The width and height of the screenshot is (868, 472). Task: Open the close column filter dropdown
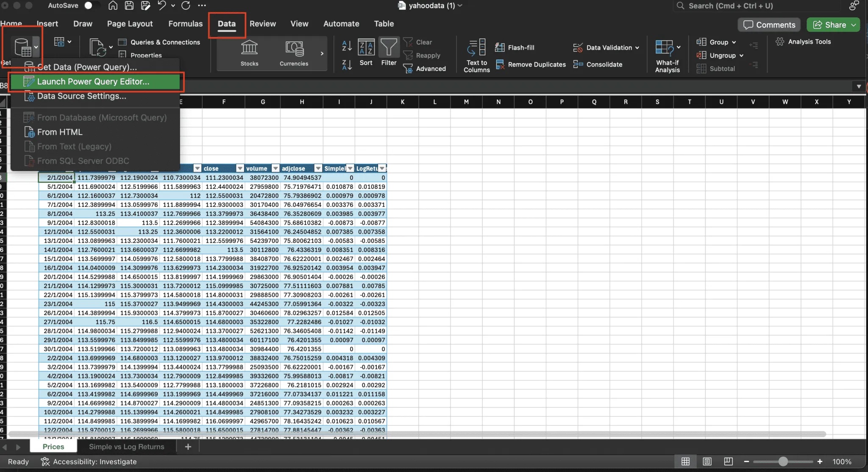(239, 168)
